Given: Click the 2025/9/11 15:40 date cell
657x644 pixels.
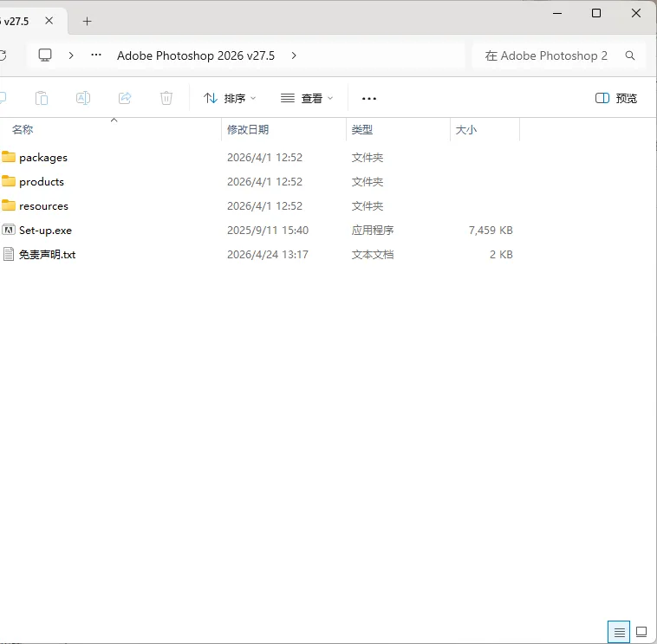Looking at the screenshot, I should [268, 230].
